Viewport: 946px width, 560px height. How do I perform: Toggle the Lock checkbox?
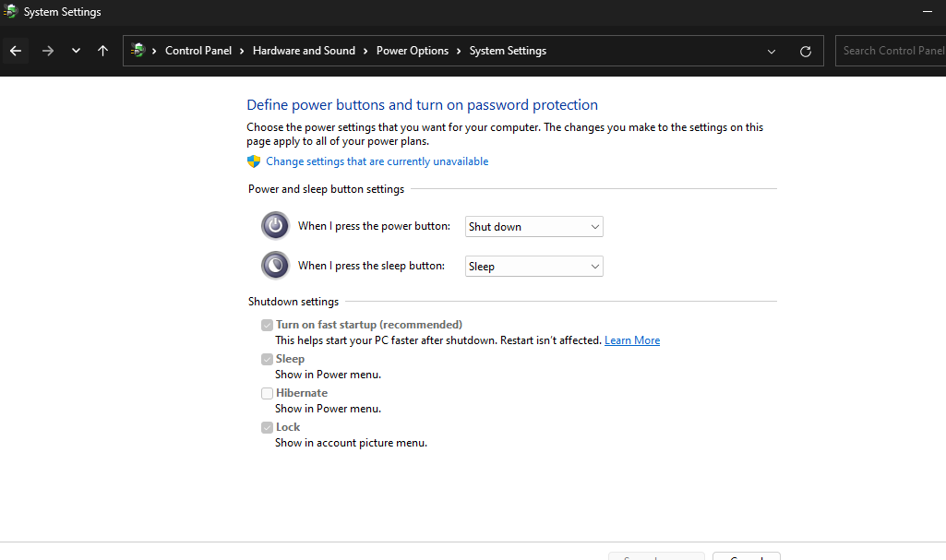[267, 427]
